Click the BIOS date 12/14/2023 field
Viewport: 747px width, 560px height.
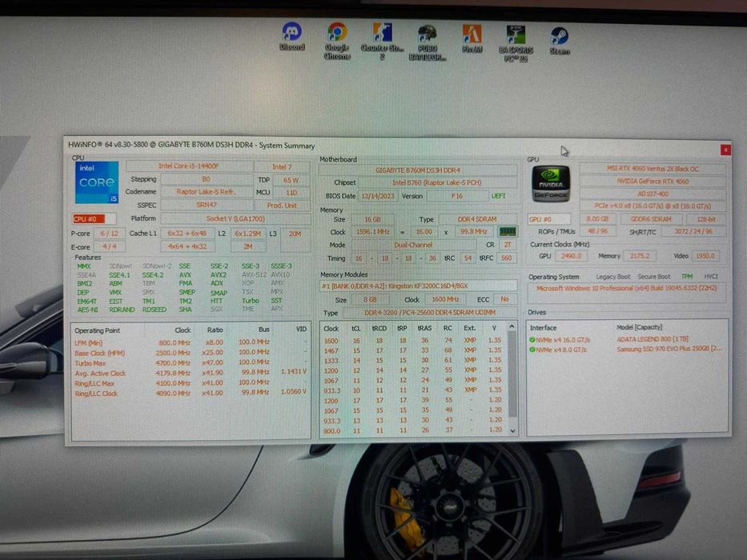pyautogui.click(x=377, y=196)
